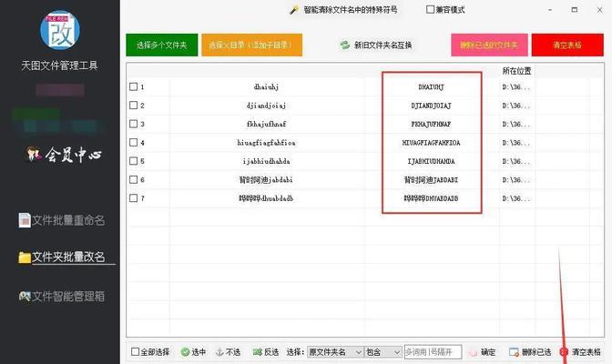Tick the checkbox for row 7 dhuabdadb
The height and width of the screenshot is (364, 612).
[x=134, y=198]
